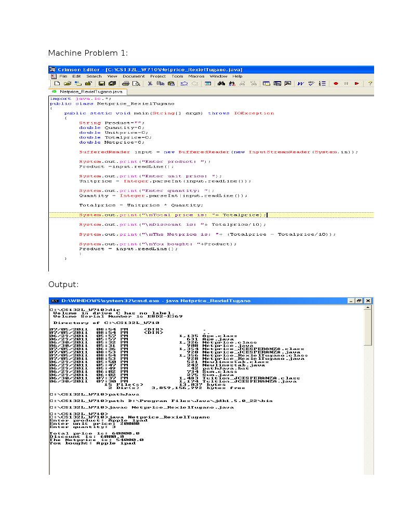Image resolution: width=411 pixels, height=532 pixels.
Task: Click the yellow Help question mark icon
Action: point(370,83)
